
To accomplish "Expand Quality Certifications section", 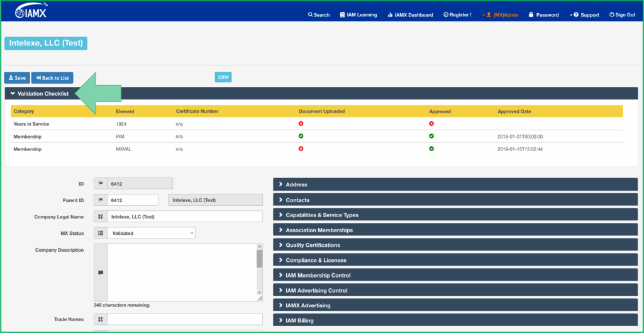I will click(455, 245).
